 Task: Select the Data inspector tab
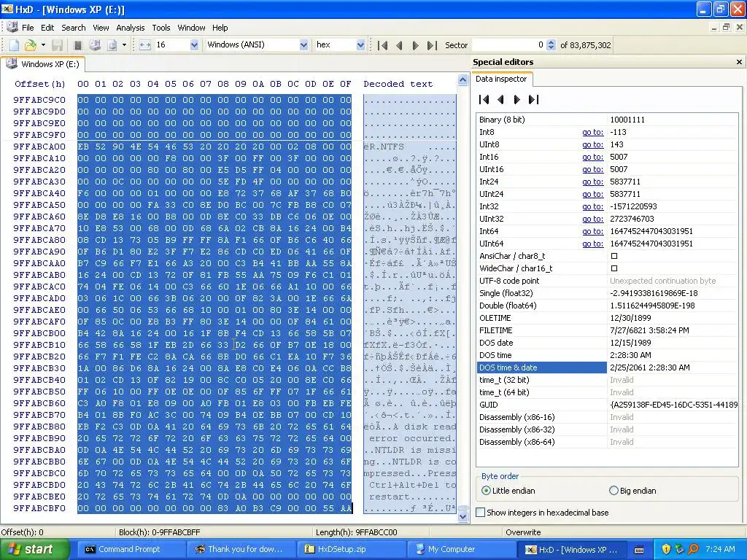(501, 79)
